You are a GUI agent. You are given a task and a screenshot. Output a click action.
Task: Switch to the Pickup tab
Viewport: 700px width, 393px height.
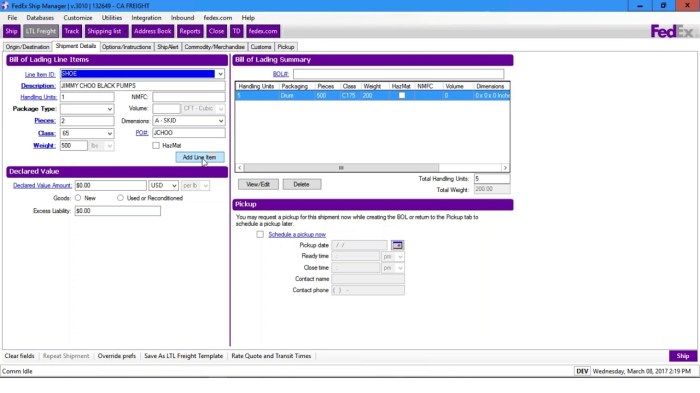(x=286, y=47)
